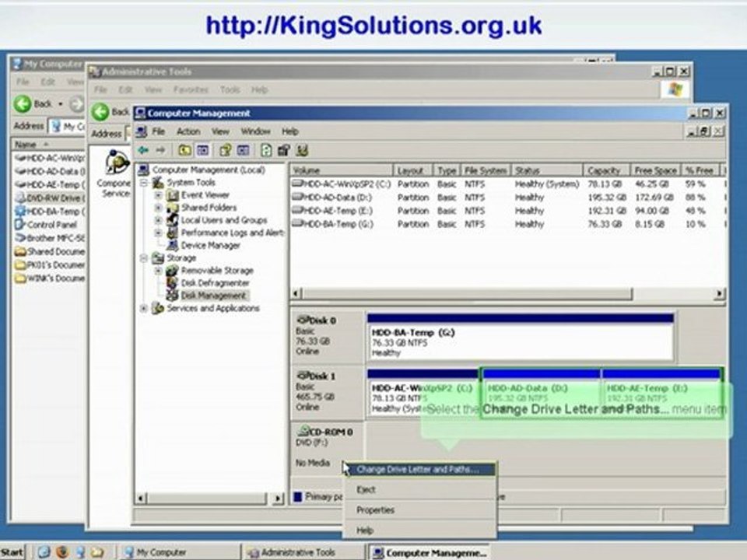Image resolution: width=747 pixels, height=560 pixels.
Task: Click Back button in Administrative Tools window
Action: point(110,112)
